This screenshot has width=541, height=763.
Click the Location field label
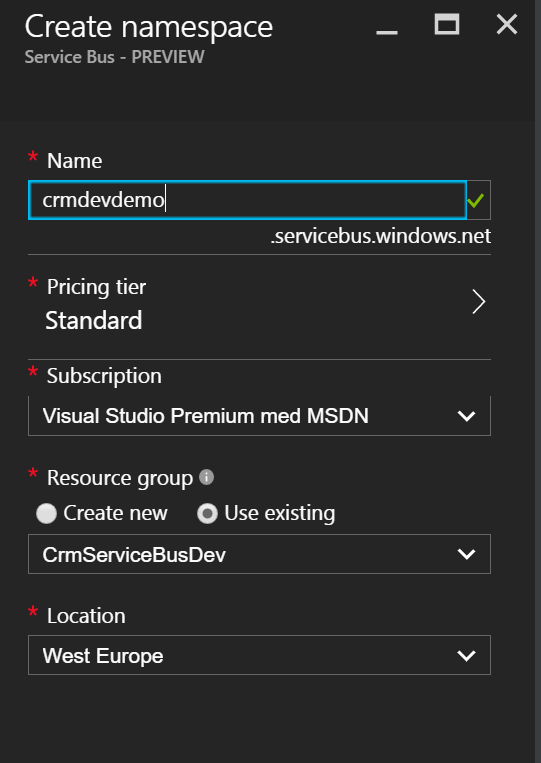(x=86, y=616)
